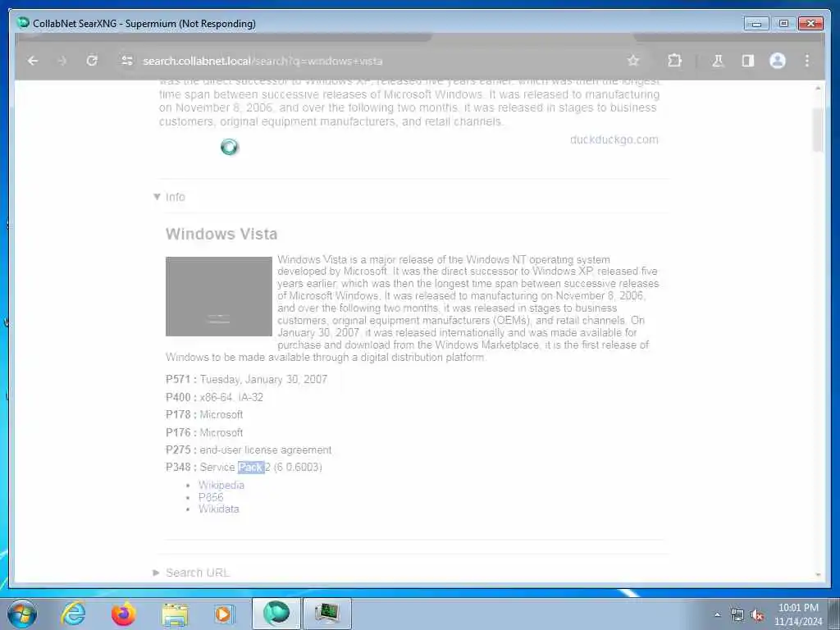Click the forward navigation arrow
This screenshot has height=630, width=840.
62,61
